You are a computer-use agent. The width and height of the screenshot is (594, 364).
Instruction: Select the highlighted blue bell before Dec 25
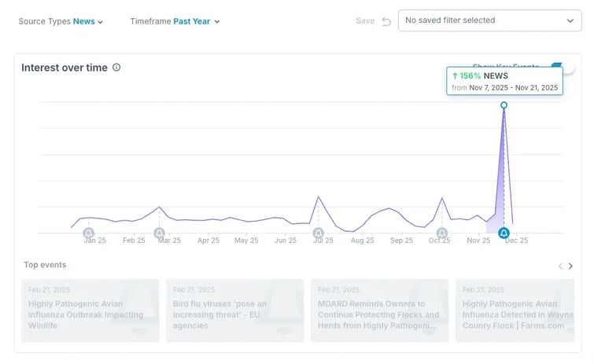click(x=504, y=233)
